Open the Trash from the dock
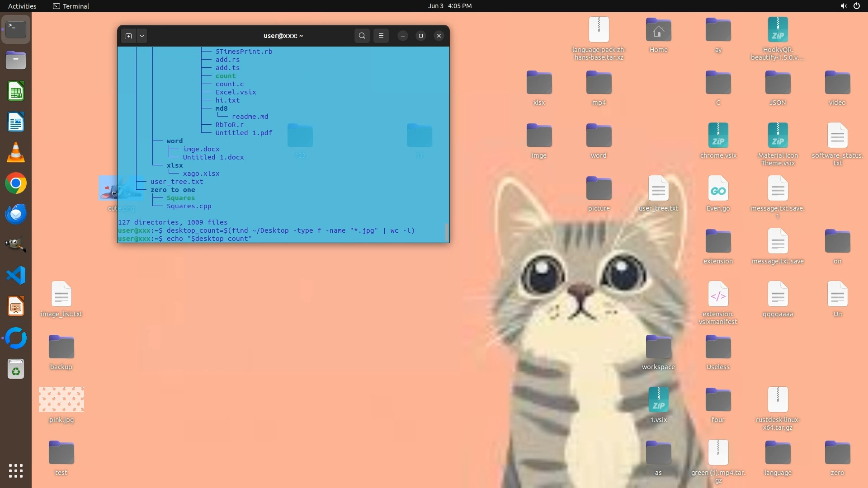Viewport: 868px width, 488px height. point(16,369)
